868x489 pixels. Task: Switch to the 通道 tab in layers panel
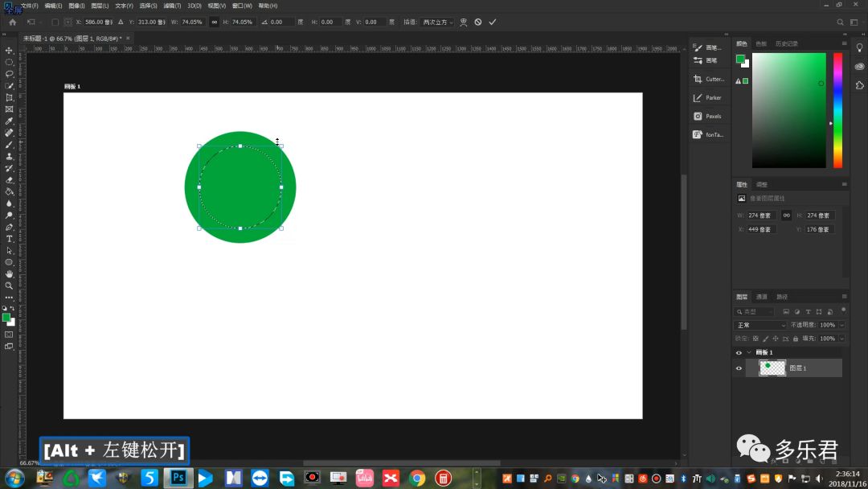point(762,297)
